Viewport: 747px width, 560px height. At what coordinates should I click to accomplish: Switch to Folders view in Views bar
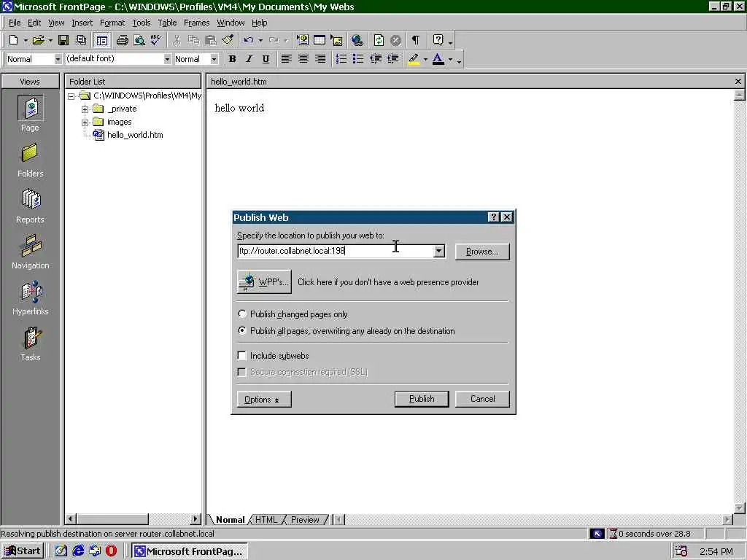tap(30, 160)
